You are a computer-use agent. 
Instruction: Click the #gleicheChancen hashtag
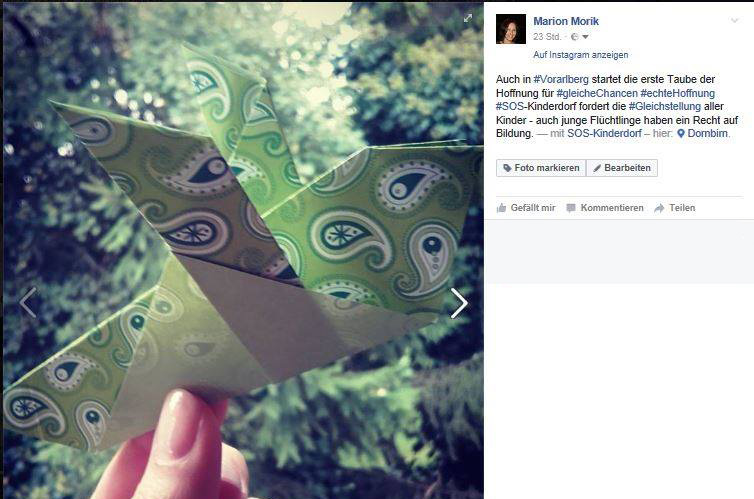(x=597, y=93)
